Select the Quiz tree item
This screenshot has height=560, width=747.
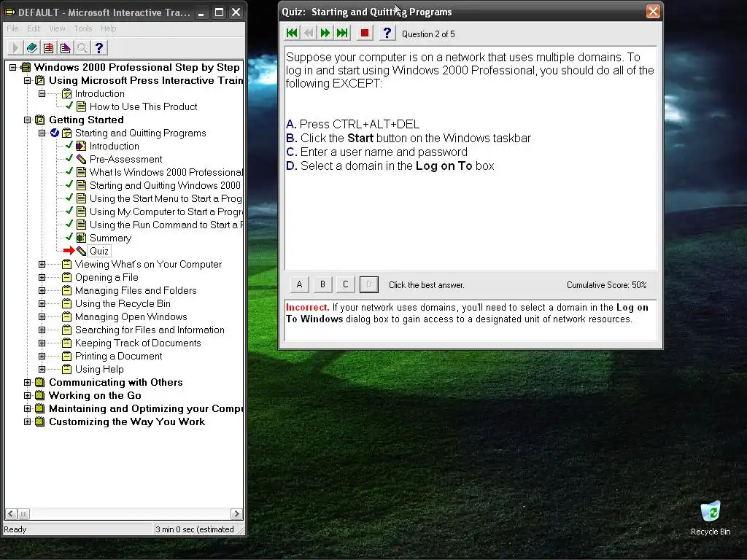click(99, 251)
